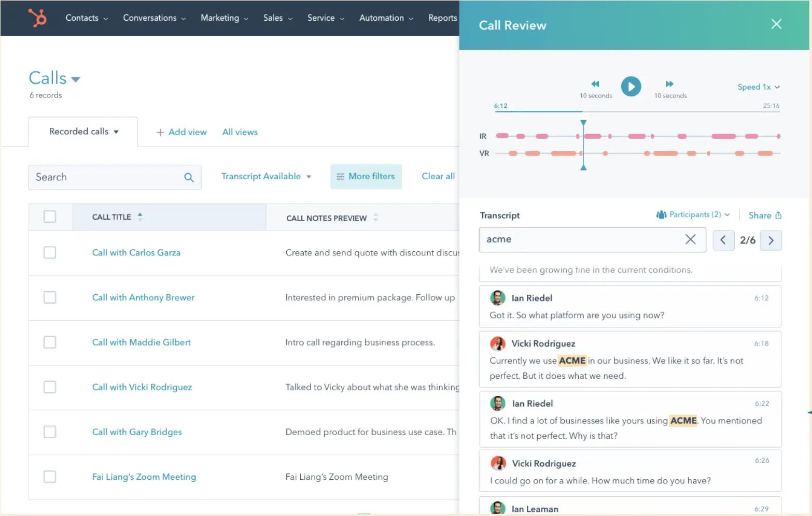The height and width of the screenshot is (516, 812).
Task: Open Call with Gary Bridges
Action: tap(137, 432)
